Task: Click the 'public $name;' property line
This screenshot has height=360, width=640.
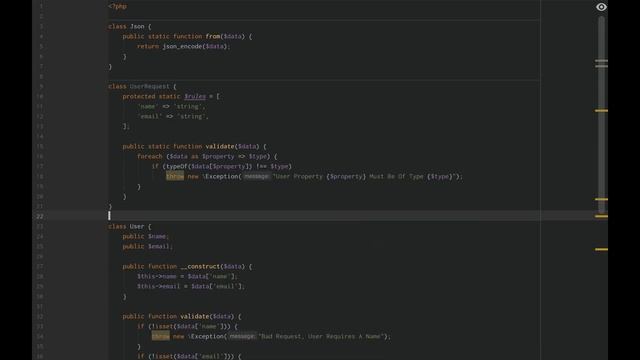Action: click(145, 236)
